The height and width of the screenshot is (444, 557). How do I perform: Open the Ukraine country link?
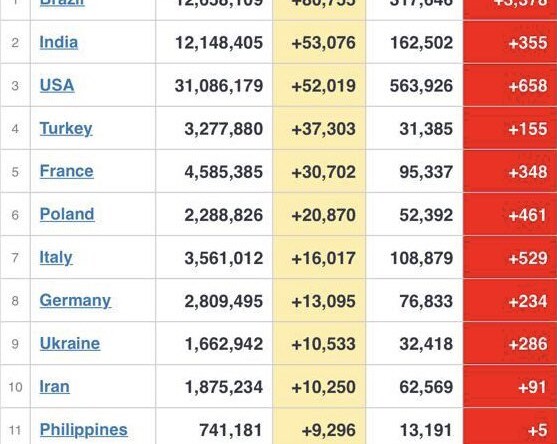point(70,344)
